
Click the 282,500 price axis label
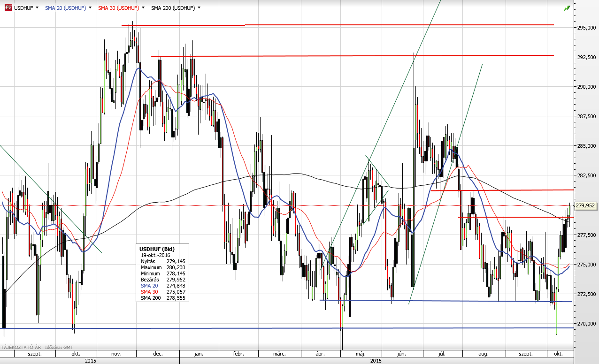pyautogui.click(x=585, y=175)
